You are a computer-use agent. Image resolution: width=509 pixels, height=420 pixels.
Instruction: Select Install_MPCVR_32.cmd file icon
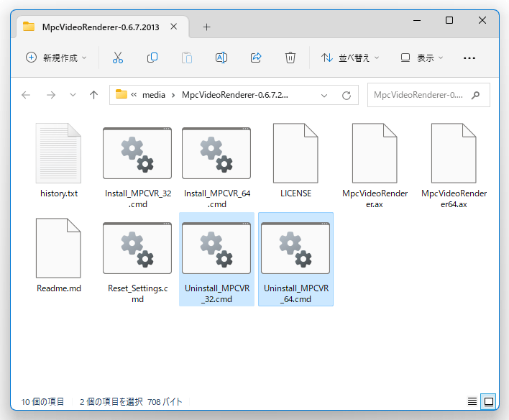[x=137, y=153]
